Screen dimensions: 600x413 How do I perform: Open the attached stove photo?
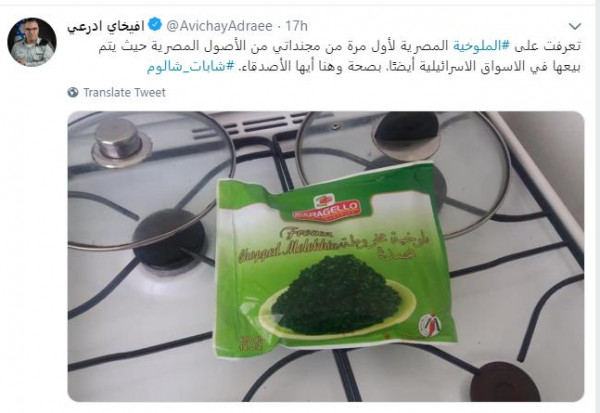pos(326,256)
